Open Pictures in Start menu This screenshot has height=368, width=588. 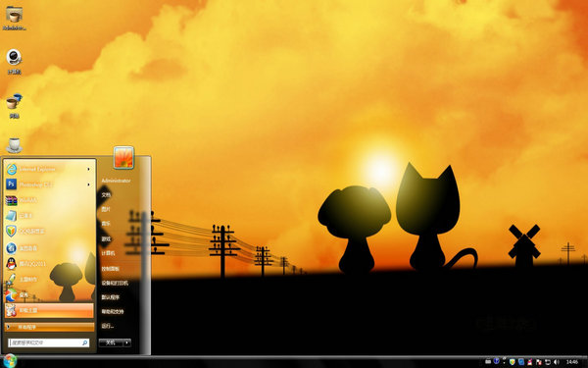click(x=106, y=209)
